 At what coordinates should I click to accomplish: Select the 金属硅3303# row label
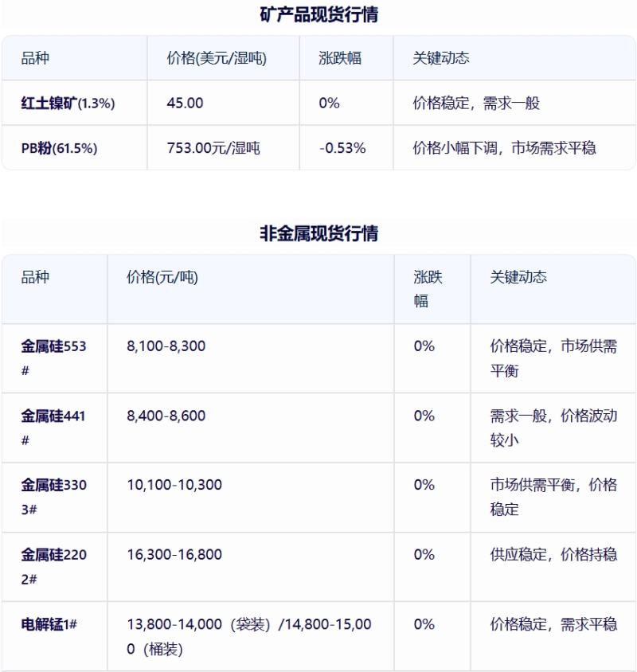click(x=54, y=497)
